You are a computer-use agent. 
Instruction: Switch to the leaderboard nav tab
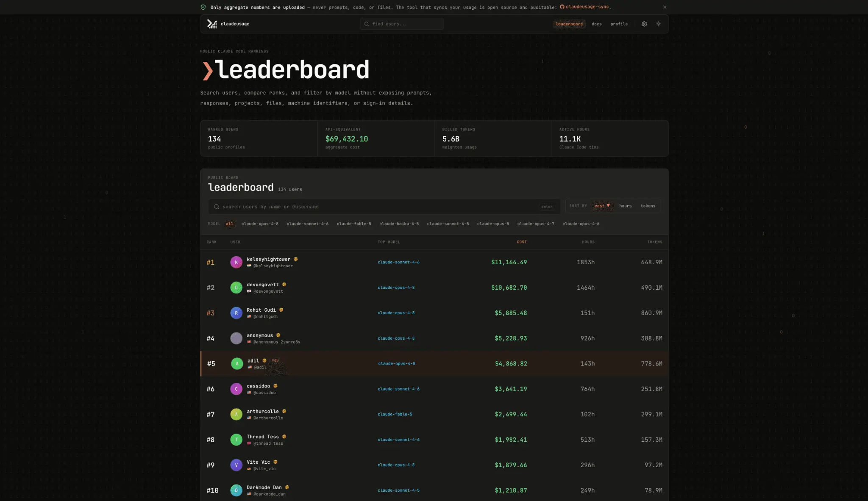coord(569,24)
